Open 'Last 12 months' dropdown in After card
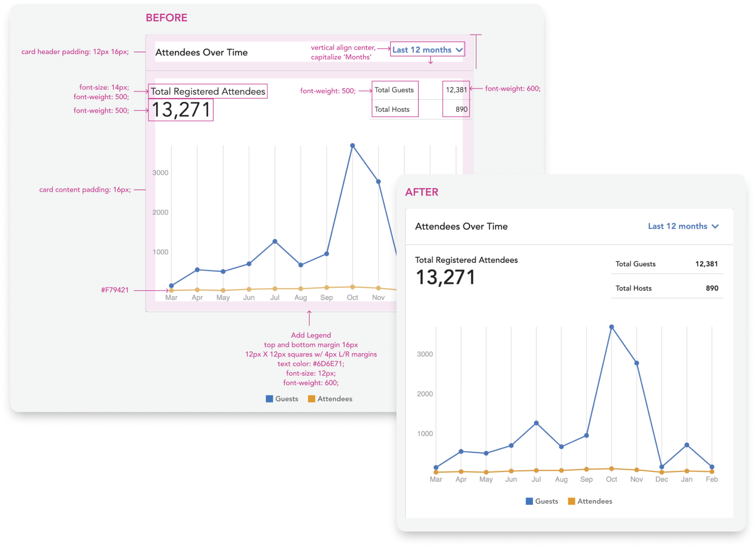The height and width of the screenshot is (548, 756). coord(677,226)
